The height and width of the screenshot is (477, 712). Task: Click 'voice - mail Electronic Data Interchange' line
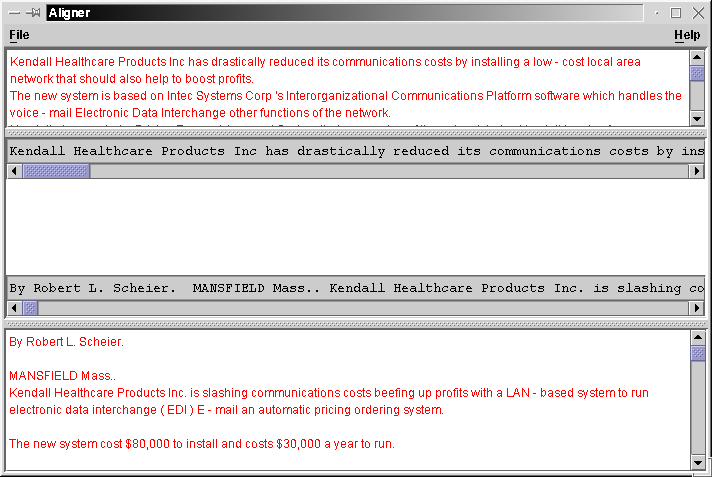pos(200,113)
